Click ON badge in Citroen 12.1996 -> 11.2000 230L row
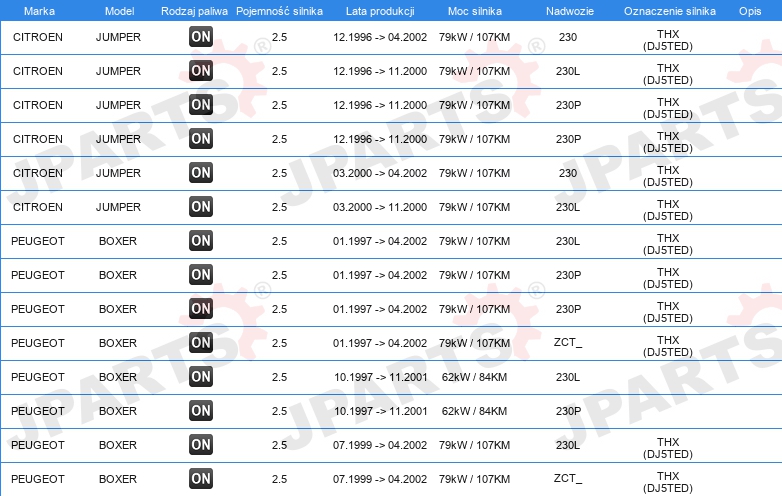This screenshot has height=496, width=782. [x=201, y=71]
